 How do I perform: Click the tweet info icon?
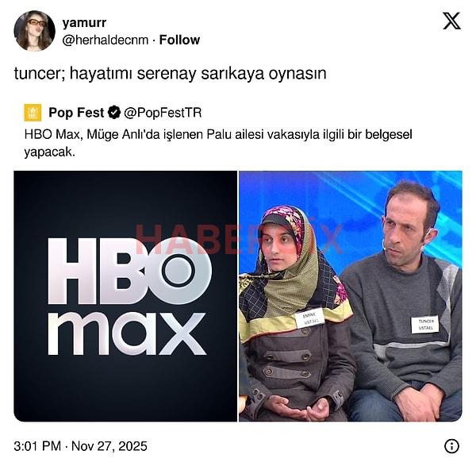[x=451, y=446]
